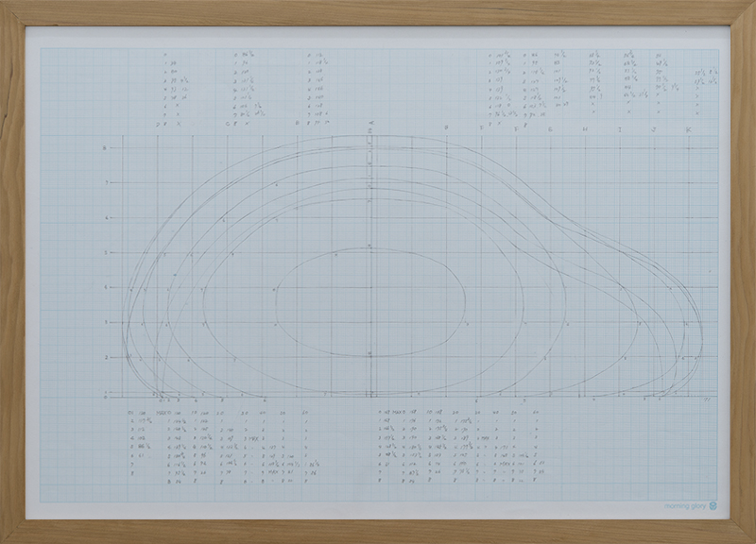Select the handwritten column letter J
This screenshot has height=544, width=756.
[654, 129]
